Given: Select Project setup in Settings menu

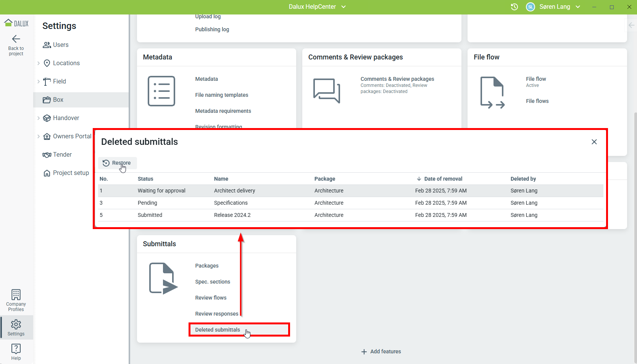Looking at the screenshot, I should (x=71, y=173).
